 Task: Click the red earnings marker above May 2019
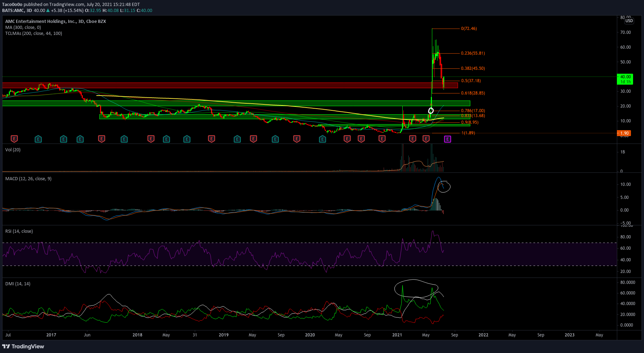pos(253,139)
